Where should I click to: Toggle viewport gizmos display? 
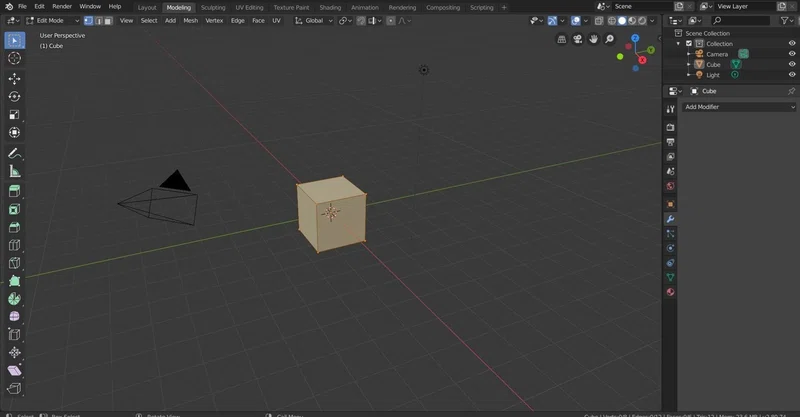pos(552,21)
